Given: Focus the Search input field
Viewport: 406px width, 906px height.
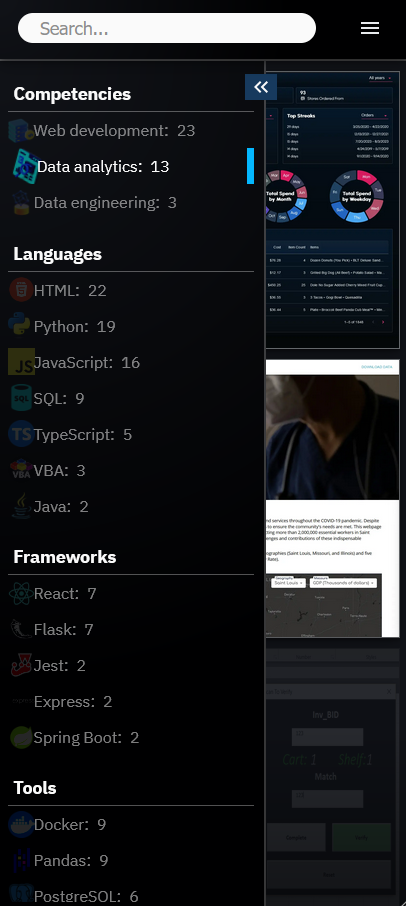Looking at the screenshot, I should click(x=167, y=28).
